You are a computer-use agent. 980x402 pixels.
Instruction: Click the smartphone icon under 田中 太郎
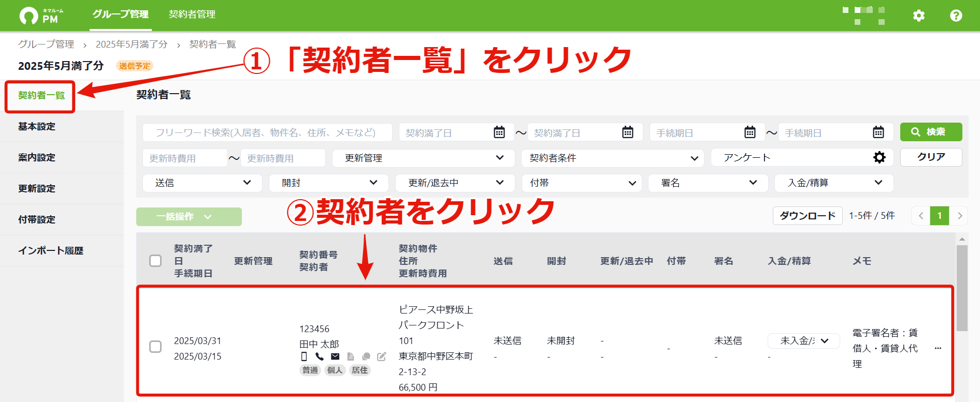304,356
